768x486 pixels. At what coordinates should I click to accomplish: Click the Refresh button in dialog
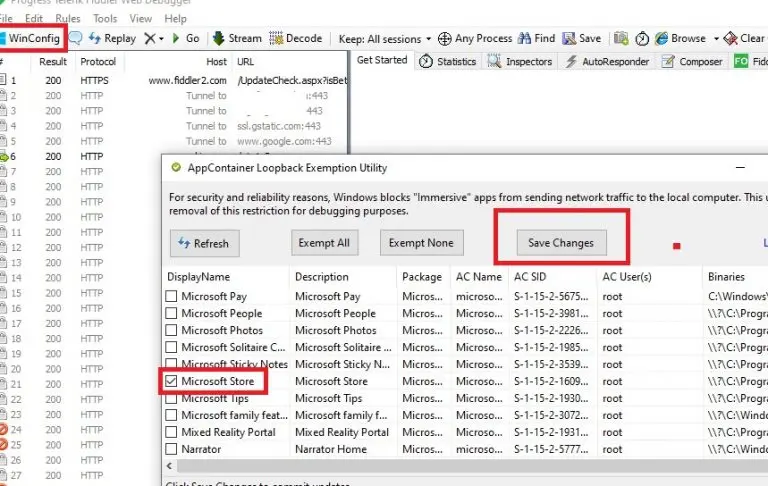coord(205,243)
